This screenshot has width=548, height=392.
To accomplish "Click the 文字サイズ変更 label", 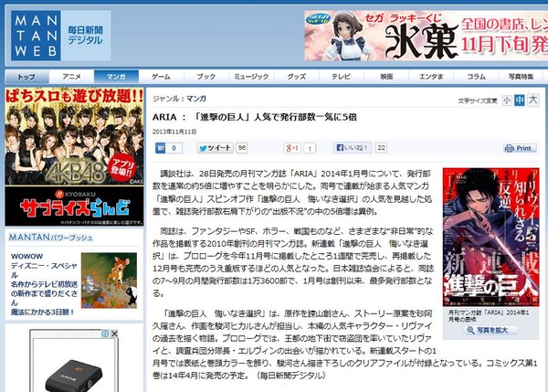I will tap(478, 101).
